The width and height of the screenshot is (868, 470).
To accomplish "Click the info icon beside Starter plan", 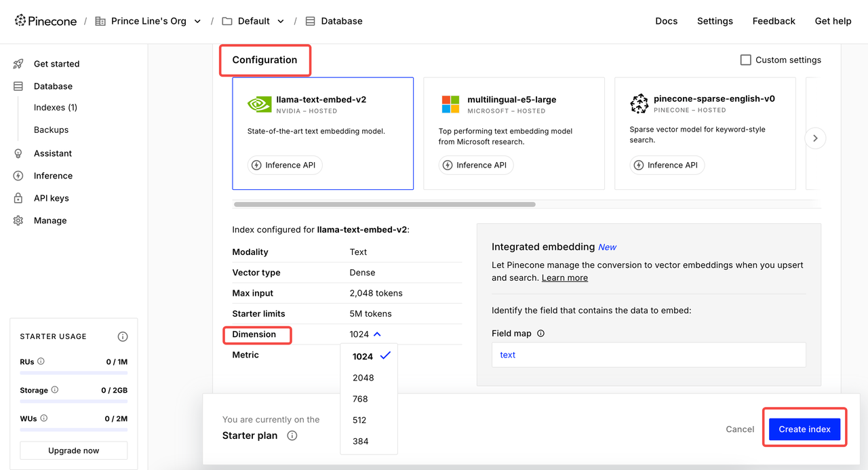I will pyautogui.click(x=292, y=435).
